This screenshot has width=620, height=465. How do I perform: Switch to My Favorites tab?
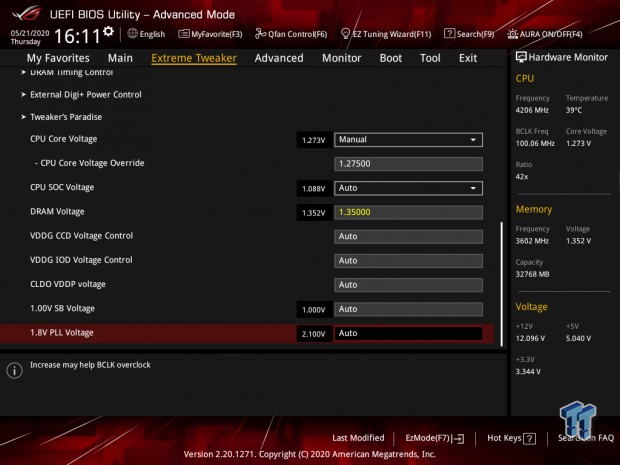(58, 58)
